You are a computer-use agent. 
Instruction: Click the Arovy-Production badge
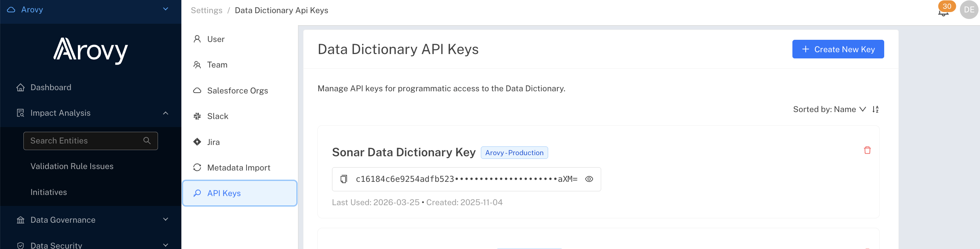(x=514, y=153)
